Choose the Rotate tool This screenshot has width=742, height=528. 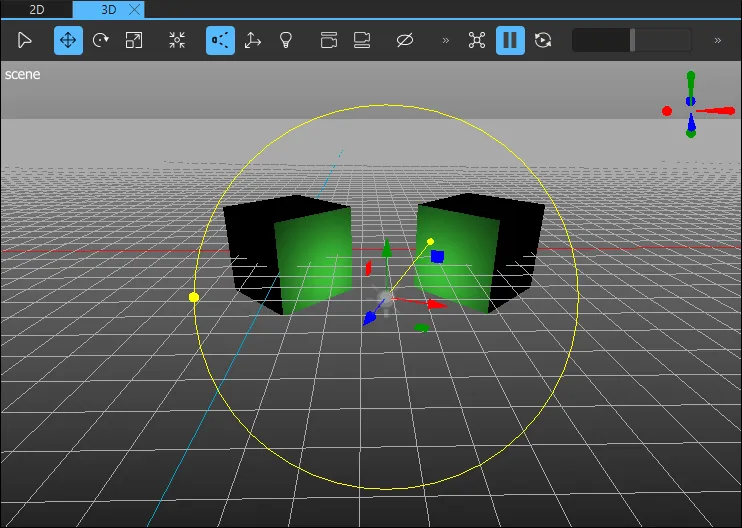pos(101,40)
